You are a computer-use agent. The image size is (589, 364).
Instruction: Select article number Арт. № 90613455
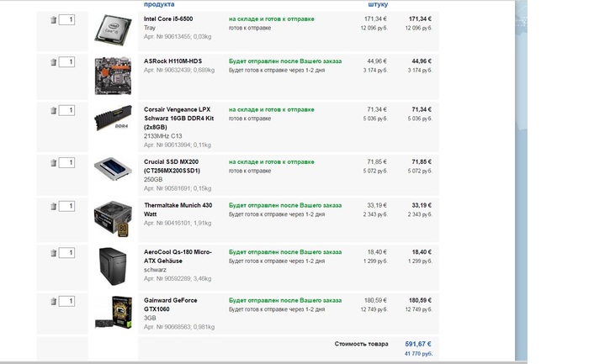coord(167,36)
